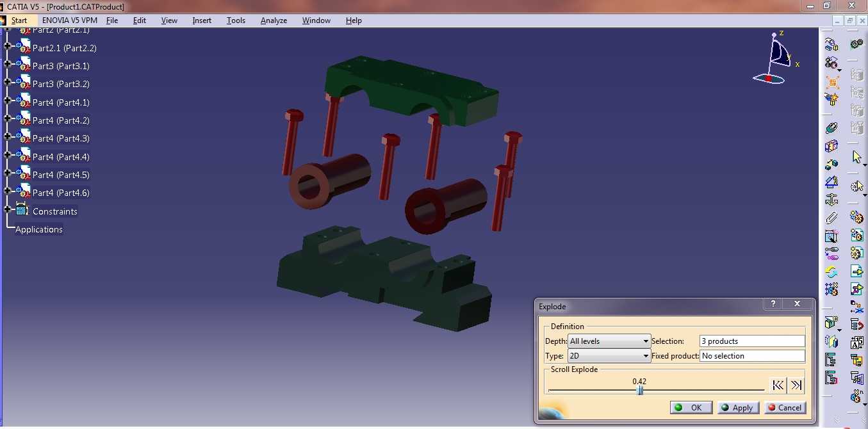Click Existing Component With Positioning icon

[x=857, y=289]
